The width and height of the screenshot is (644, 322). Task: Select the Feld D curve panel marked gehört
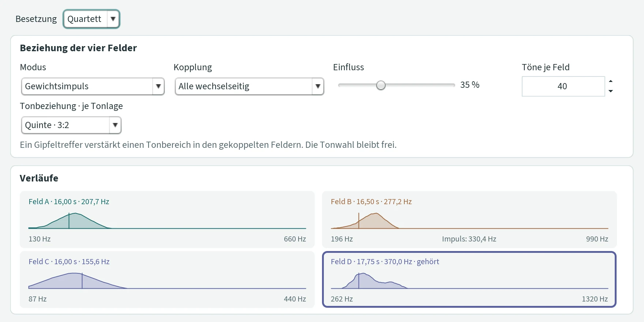[469, 280]
